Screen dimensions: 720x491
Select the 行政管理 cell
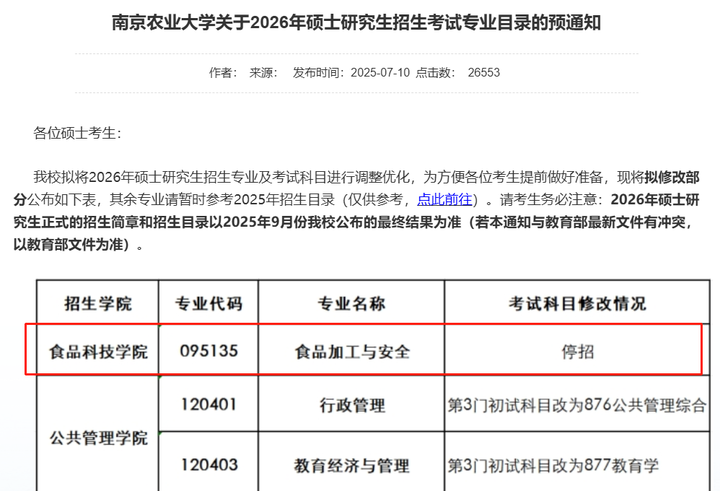(x=351, y=404)
